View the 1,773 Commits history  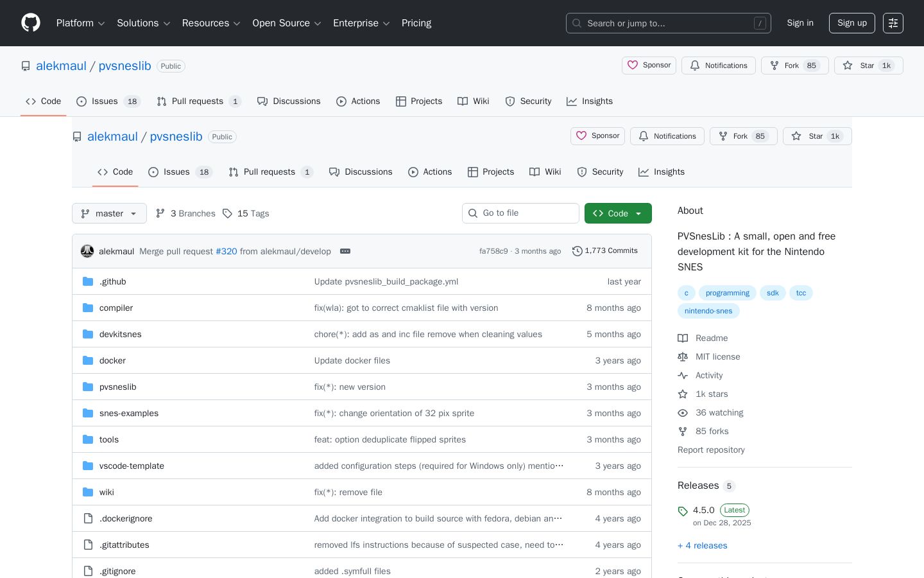point(605,251)
